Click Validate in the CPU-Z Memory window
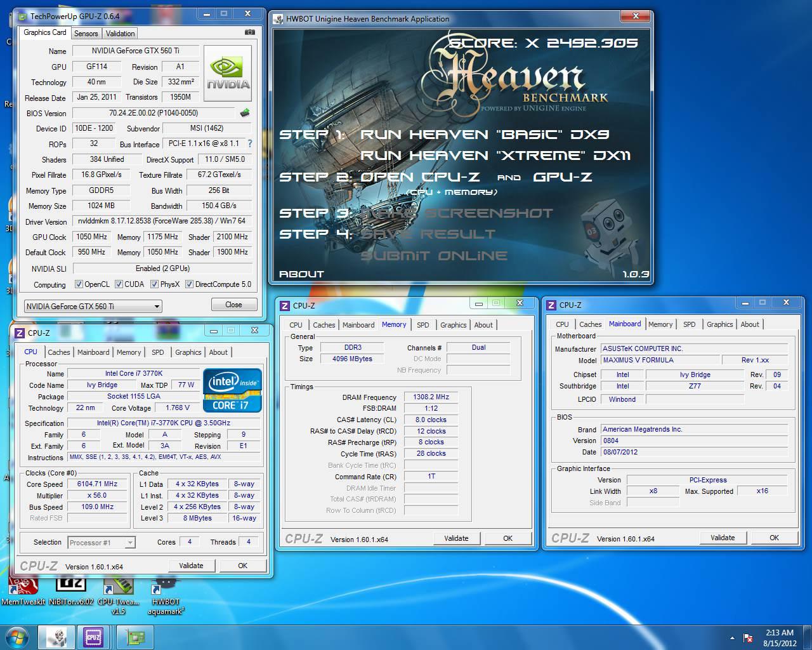Screen dimensions: 812x650 pos(456,538)
